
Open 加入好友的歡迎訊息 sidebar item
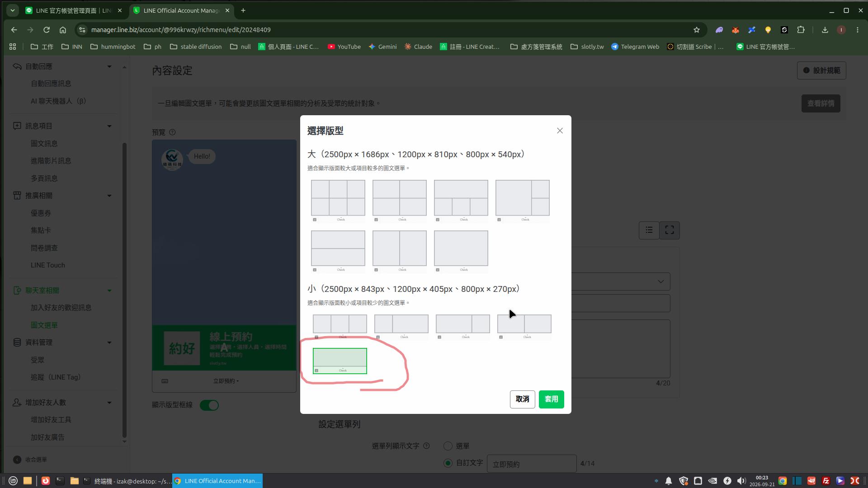pos(61,308)
